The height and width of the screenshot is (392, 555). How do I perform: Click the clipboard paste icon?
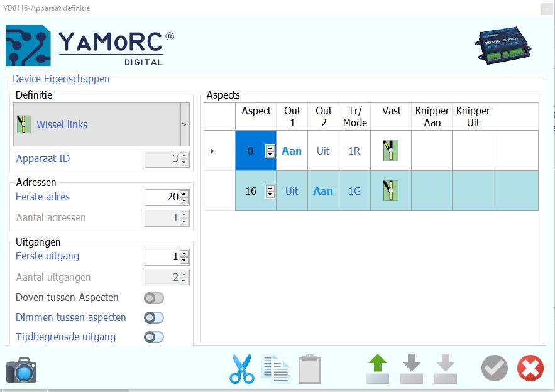310,369
